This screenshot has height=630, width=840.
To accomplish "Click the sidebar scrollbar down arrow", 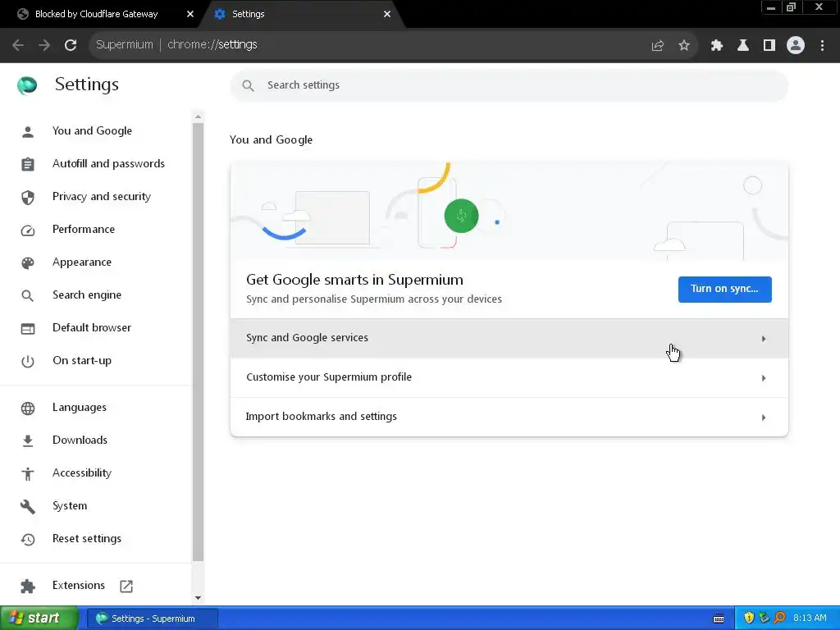I will (198, 598).
